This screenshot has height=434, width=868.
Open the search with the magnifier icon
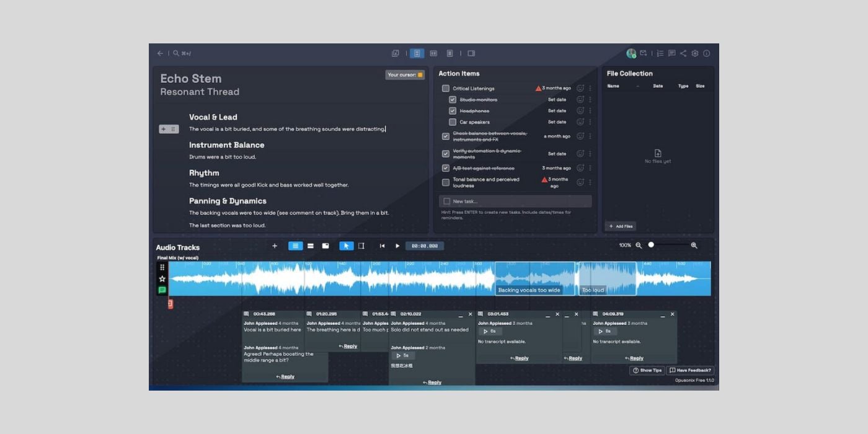coord(175,53)
